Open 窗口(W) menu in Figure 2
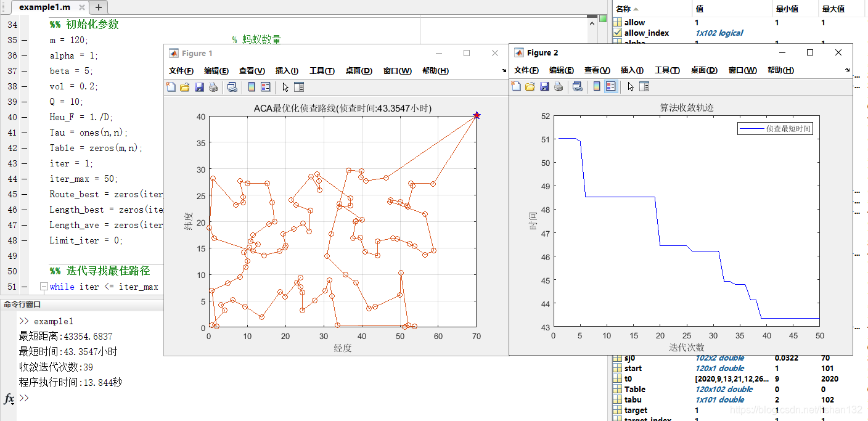Image resolution: width=868 pixels, height=421 pixels. 743,70
